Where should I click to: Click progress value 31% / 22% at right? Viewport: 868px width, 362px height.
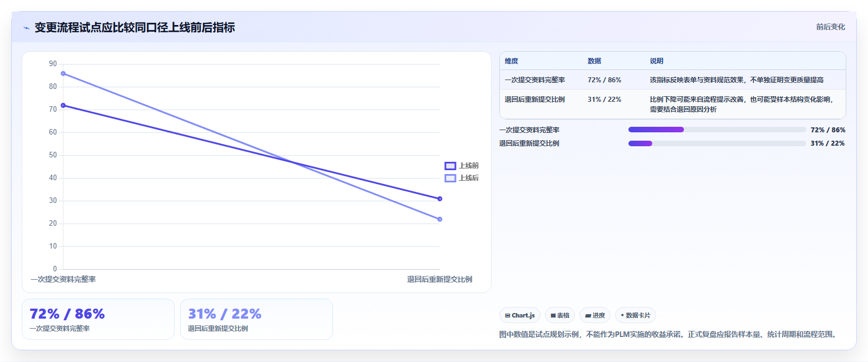pos(828,143)
